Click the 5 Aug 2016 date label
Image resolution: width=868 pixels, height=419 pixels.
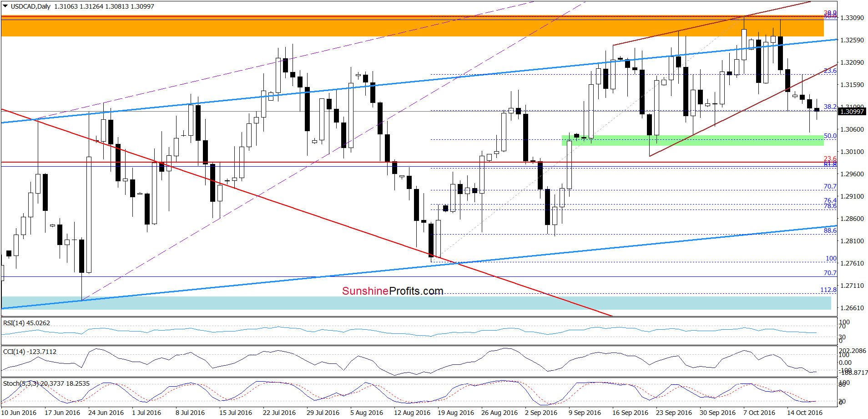367,413
